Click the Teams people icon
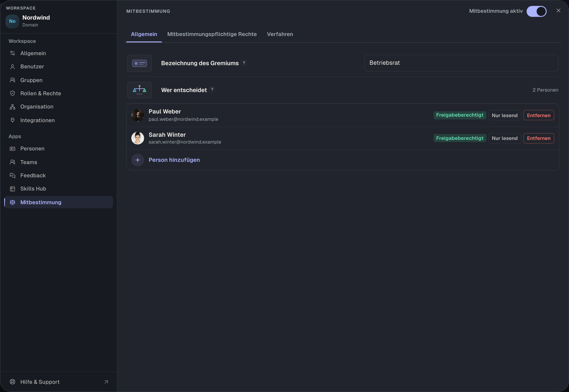 point(13,162)
